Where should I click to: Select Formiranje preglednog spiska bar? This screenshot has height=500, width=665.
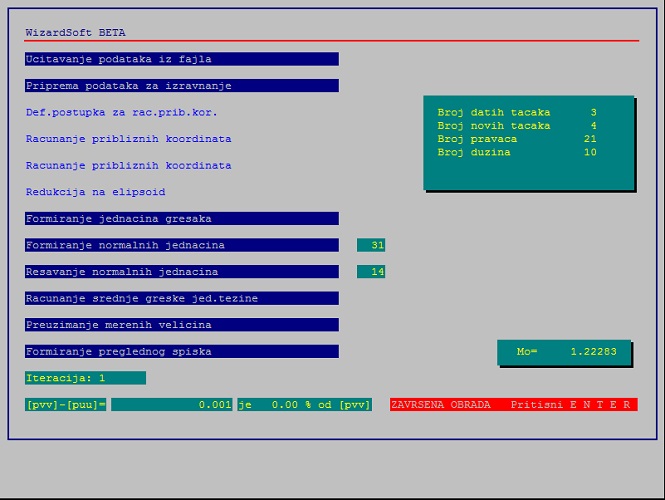[181, 352]
